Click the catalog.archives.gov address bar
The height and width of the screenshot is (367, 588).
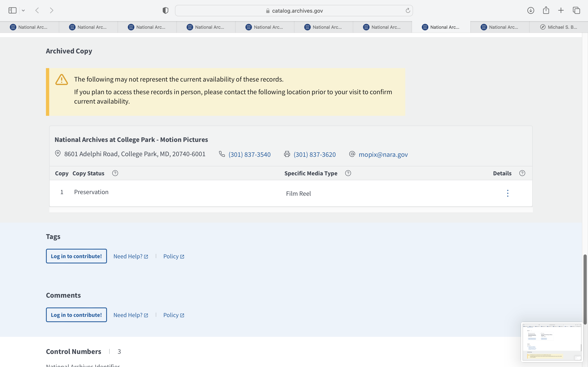coord(294,11)
